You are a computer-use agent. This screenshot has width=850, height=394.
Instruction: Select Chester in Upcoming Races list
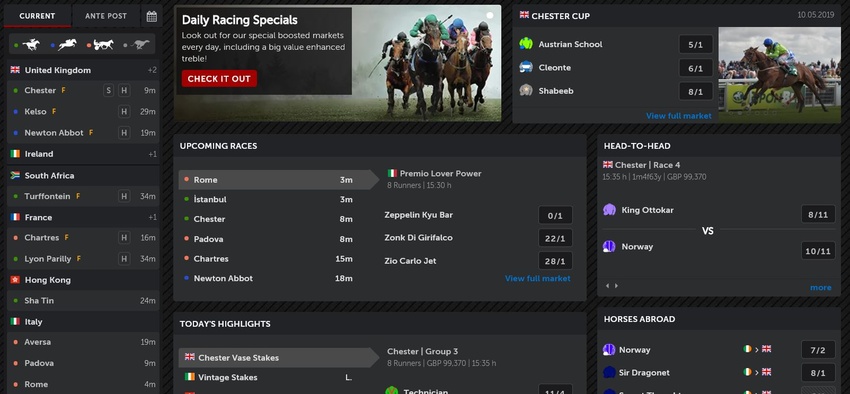pos(274,219)
